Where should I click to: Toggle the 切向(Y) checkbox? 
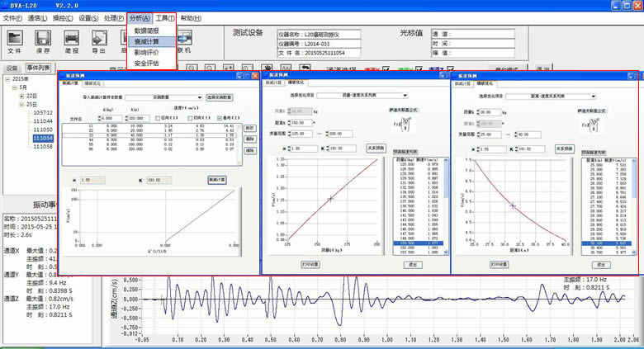tap(190, 118)
